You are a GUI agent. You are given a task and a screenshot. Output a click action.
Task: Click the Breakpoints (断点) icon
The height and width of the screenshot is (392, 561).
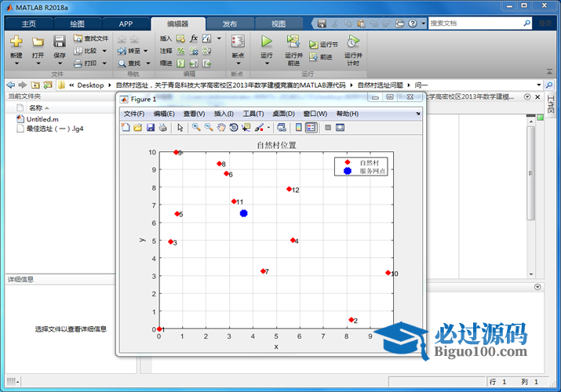pyautogui.click(x=238, y=42)
